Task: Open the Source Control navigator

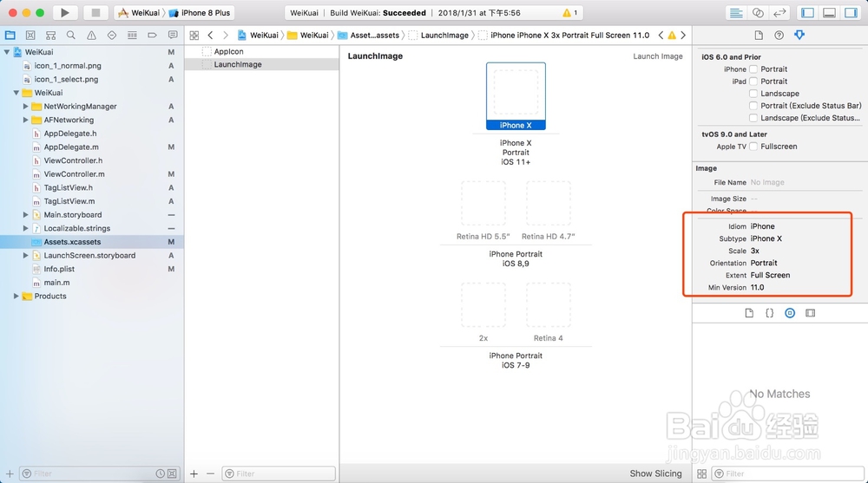Action: point(30,35)
